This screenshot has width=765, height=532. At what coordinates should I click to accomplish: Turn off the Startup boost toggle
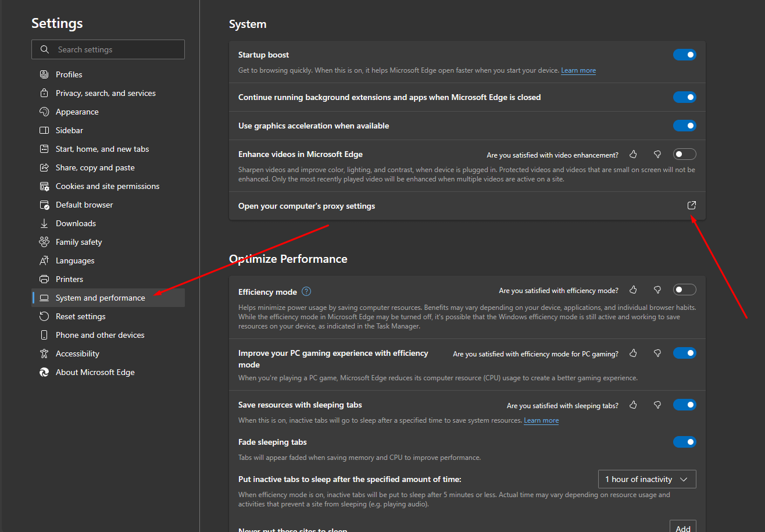point(685,55)
